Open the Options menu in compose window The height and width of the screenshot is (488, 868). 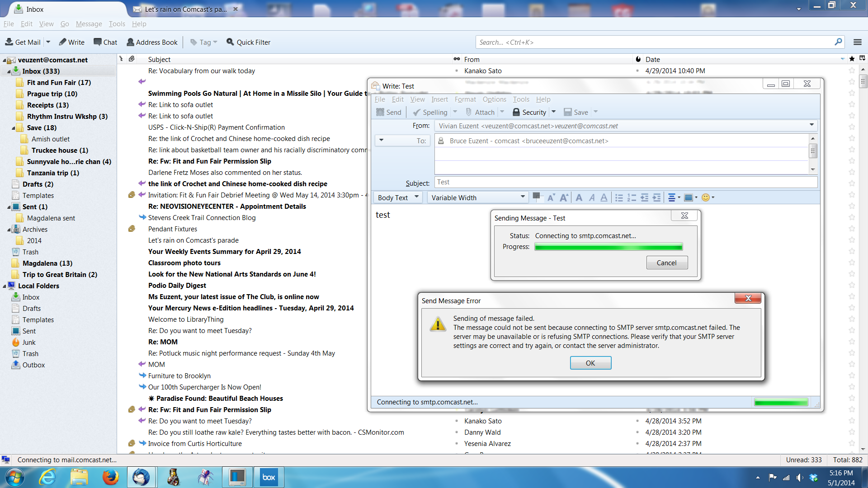click(x=494, y=99)
